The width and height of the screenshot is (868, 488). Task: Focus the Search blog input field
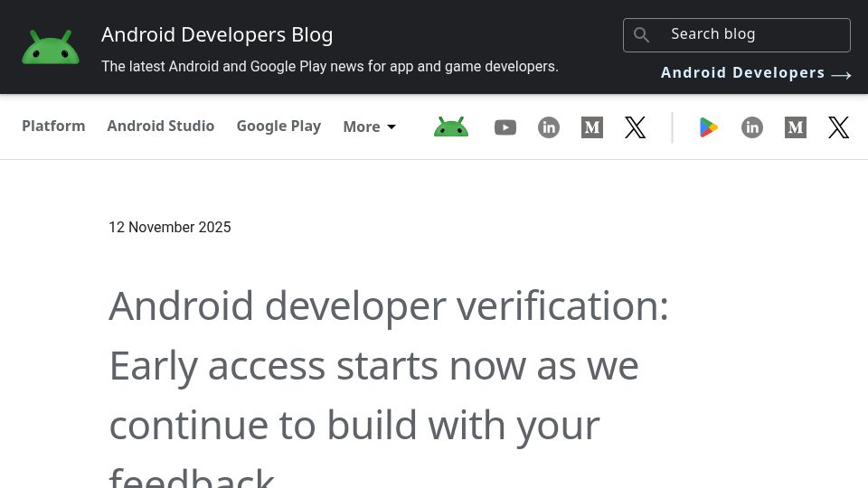(736, 35)
